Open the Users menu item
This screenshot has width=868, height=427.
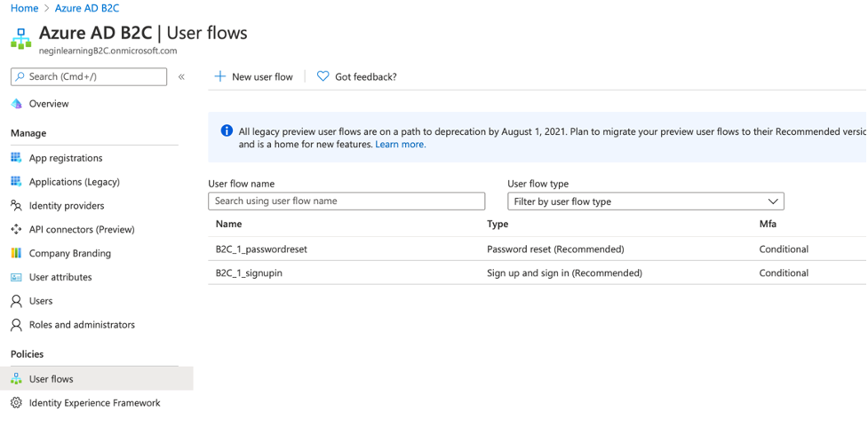(x=41, y=301)
